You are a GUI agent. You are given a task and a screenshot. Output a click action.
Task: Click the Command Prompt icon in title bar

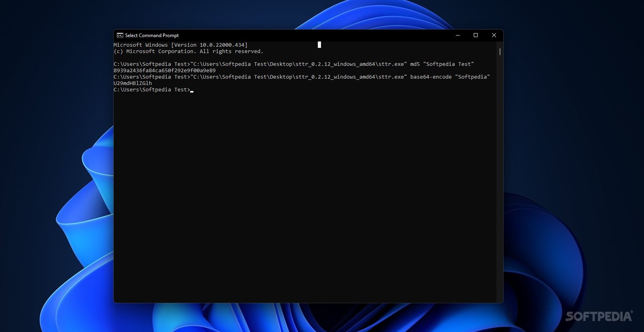pyautogui.click(x=120, y=36)
